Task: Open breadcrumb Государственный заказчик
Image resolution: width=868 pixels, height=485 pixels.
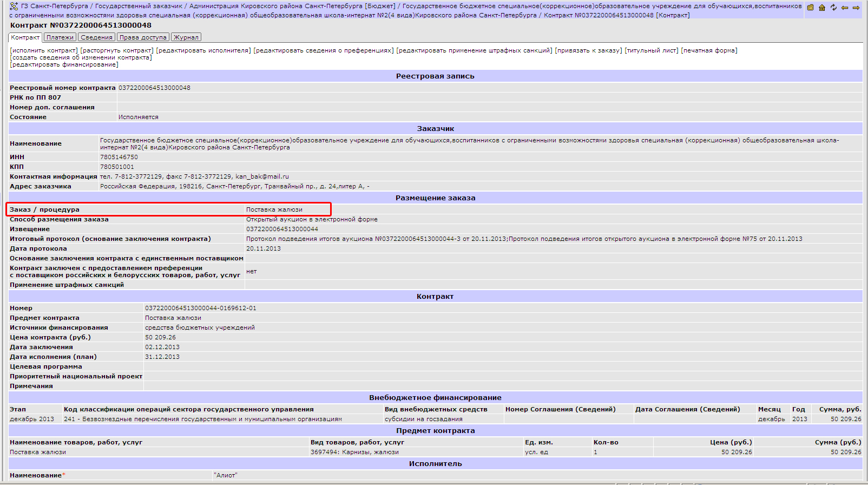Action: pyautogui.click(x=139, y=6)
